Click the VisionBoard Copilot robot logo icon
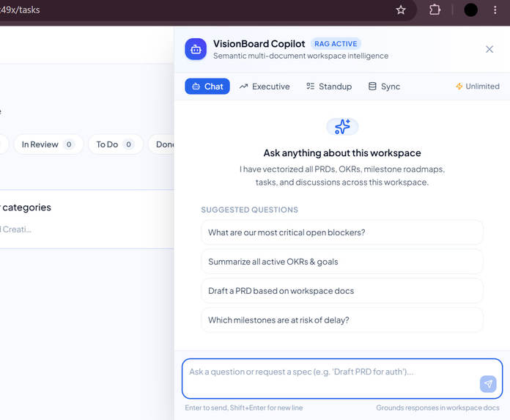510x420 pixels. (x=196, y=49)
